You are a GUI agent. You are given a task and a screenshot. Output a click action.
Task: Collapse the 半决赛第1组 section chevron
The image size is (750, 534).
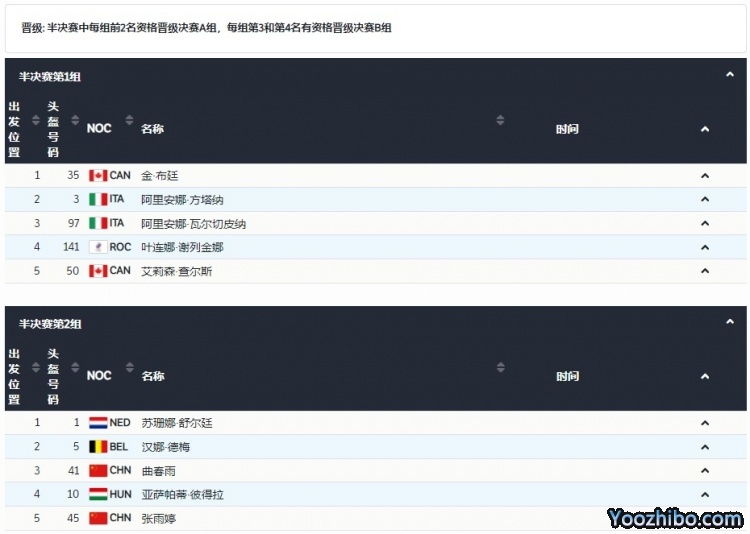[x=730, y=75]
